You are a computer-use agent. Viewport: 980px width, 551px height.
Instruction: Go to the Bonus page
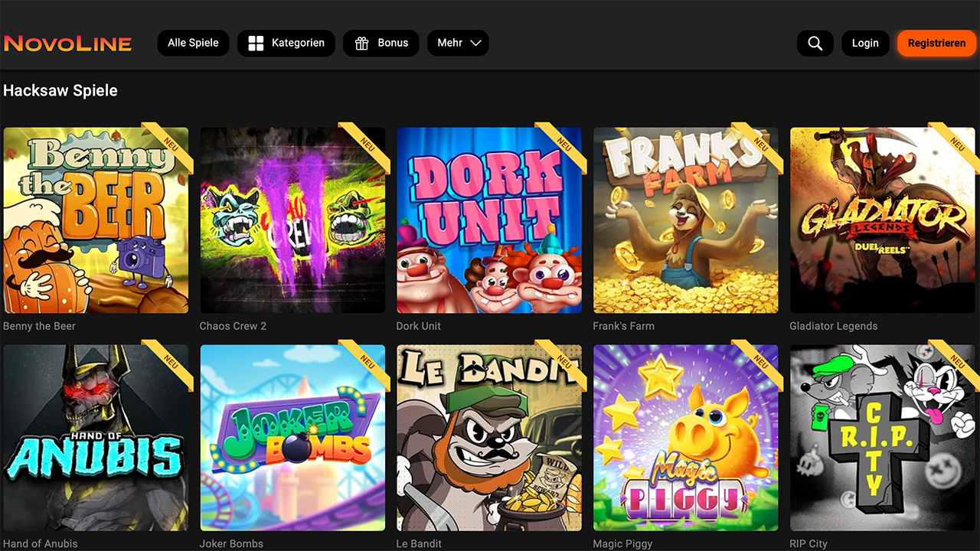[381, 44]
